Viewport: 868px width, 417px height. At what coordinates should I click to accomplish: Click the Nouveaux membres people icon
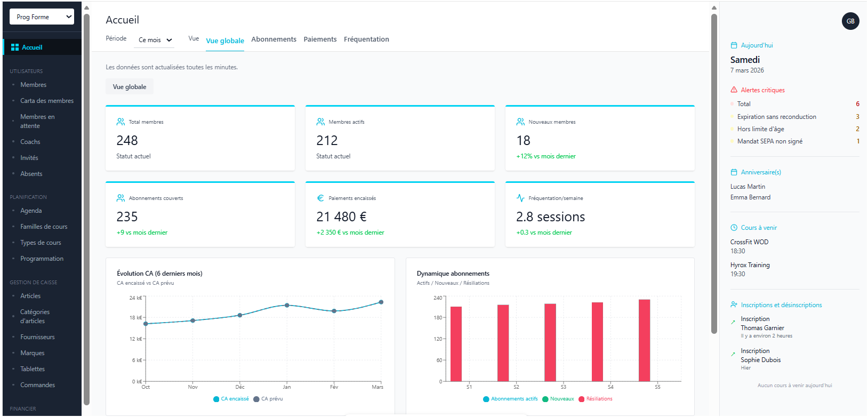520,122
